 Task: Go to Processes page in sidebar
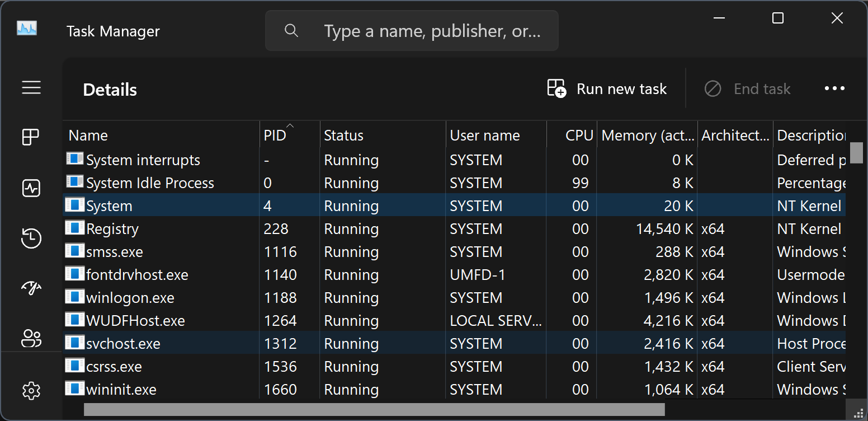31,137
